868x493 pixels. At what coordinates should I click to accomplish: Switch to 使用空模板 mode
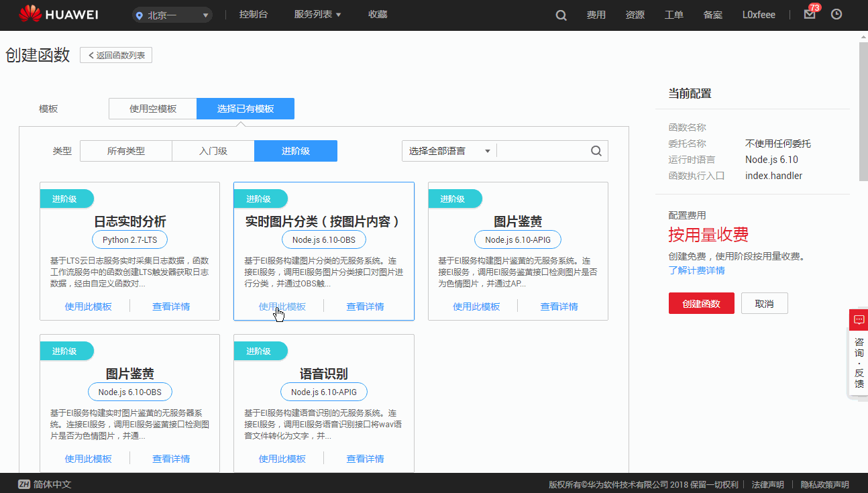pyautogui.click(x=153, y=108)
